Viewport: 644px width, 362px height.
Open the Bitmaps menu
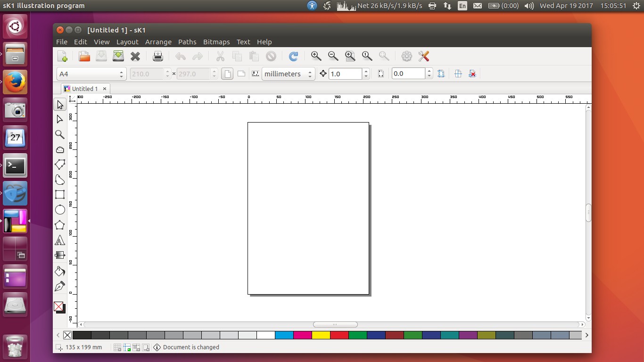tap(216, 42)
